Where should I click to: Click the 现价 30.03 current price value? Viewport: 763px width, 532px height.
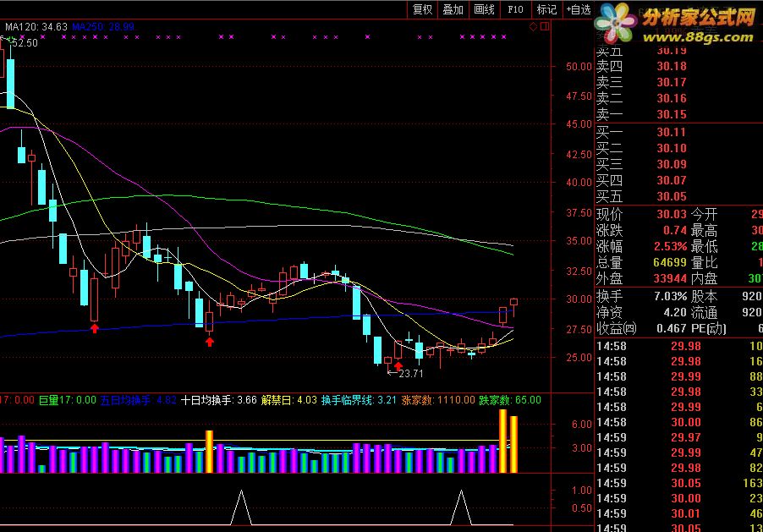[x=672, y=214]
